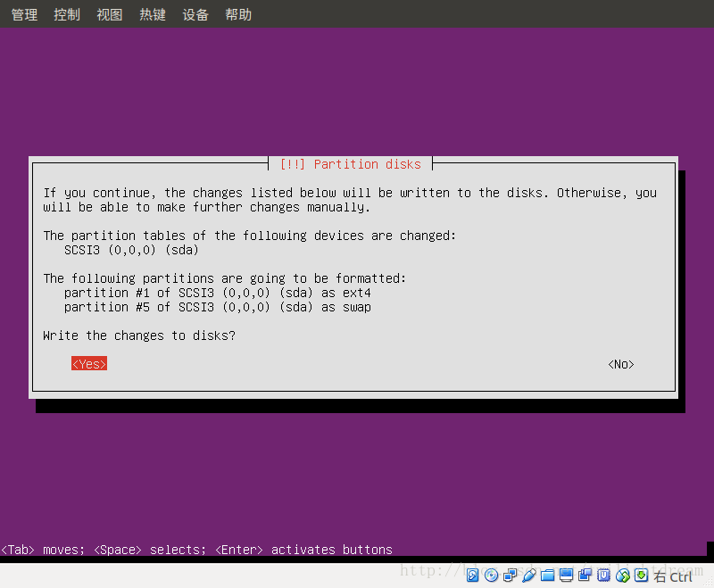The width and height of the screenshot is (714, 588).
Task: Open the 管理 menu
Action: 23,13
